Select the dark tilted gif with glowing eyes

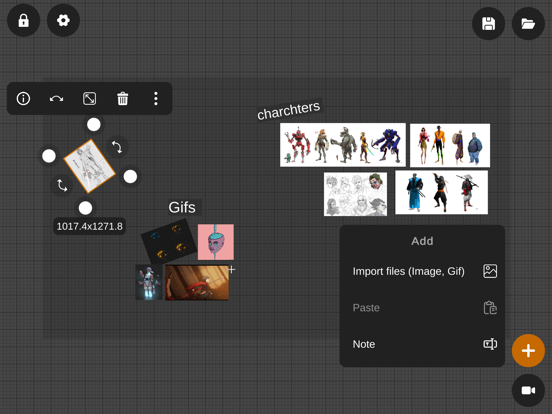[169, 241]
